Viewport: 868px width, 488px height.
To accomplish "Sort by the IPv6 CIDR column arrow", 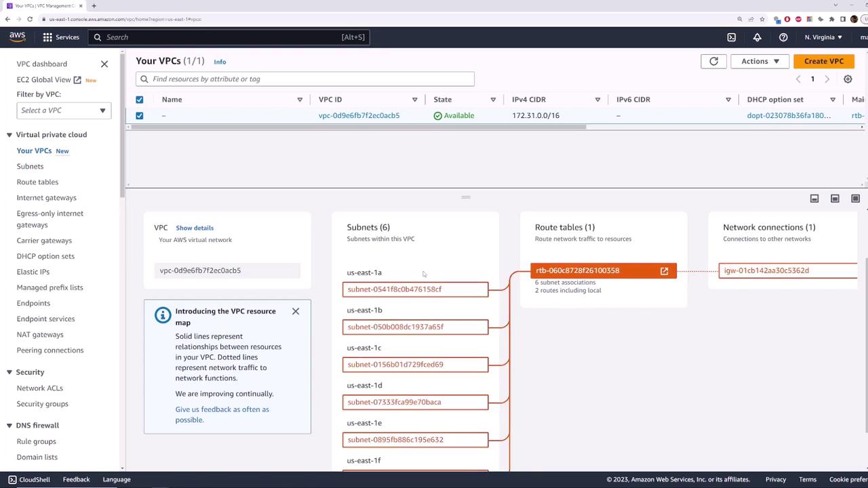I will pos(728,100).
